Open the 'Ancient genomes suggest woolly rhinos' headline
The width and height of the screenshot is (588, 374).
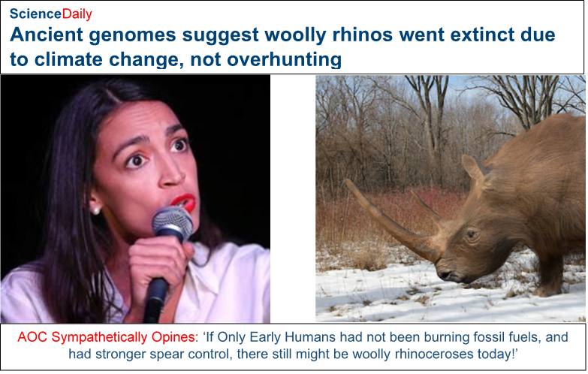pyautogui.click(x=282, y=47)
